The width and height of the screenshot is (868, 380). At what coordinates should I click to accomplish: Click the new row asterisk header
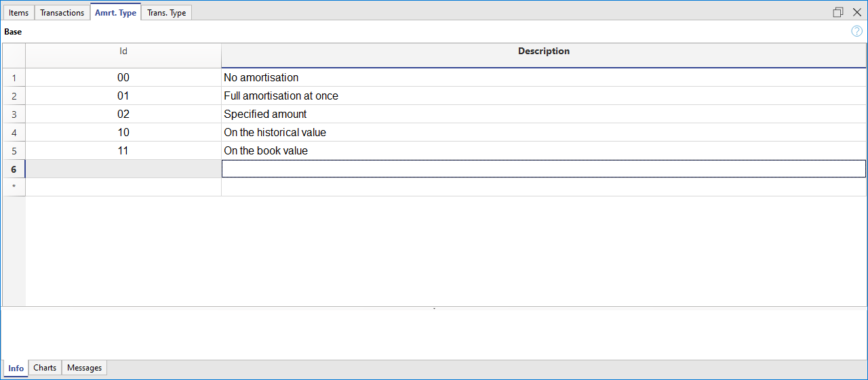point(14,188)
